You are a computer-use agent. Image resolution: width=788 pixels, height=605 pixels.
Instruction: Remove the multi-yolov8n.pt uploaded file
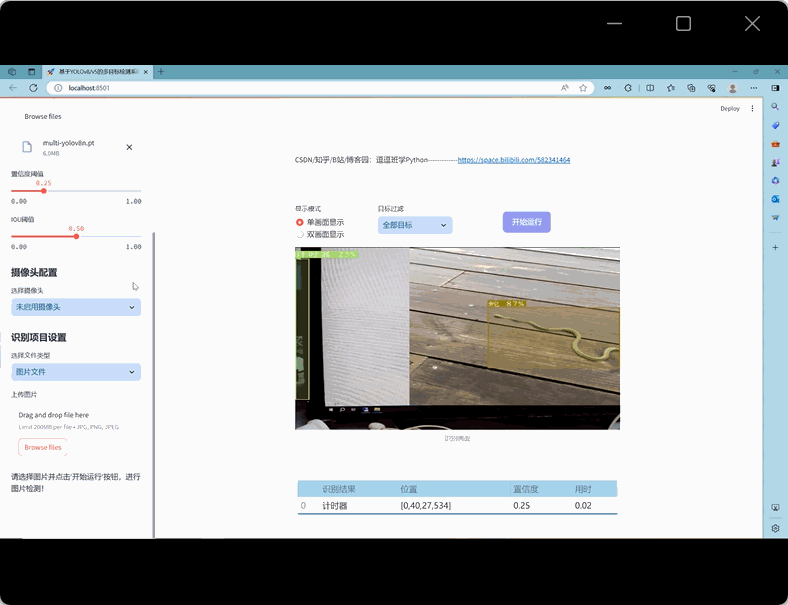(129, 147)
